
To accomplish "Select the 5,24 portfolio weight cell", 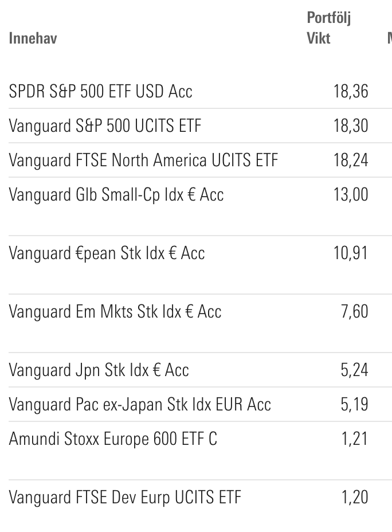I will point(354,370).
